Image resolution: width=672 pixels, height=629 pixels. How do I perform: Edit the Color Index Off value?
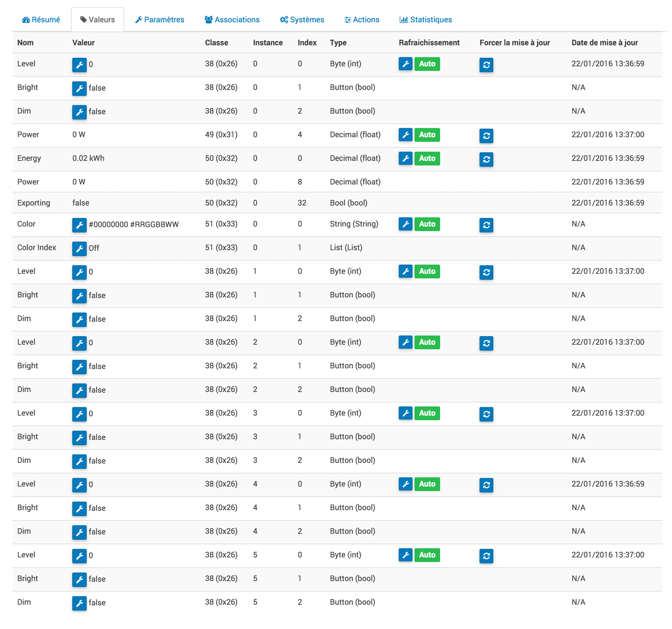click(x=79, y=249)
